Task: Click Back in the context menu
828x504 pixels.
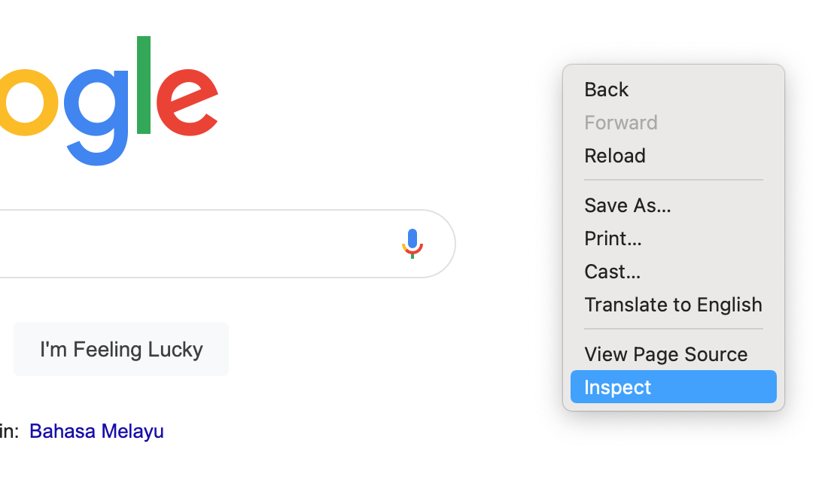Action: point(606,90)
